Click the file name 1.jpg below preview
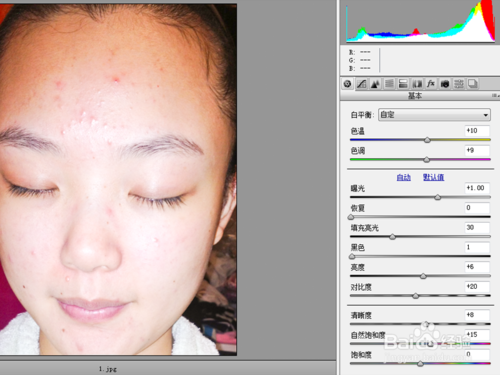This screenshot has width=500, height=375. click(x=108, y=369)
